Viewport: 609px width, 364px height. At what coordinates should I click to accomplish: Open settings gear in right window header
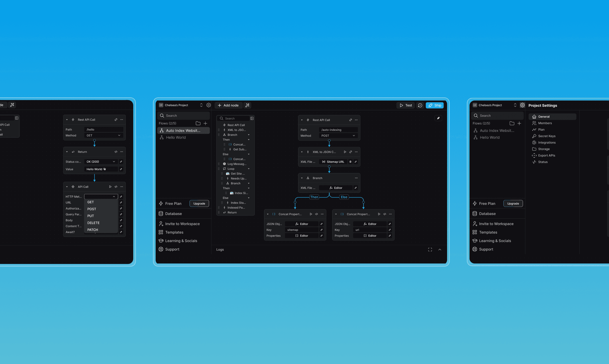point(522,105)
